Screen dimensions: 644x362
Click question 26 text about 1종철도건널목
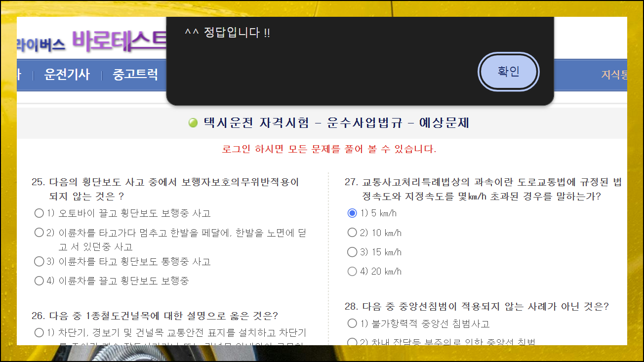coord(155,316)
